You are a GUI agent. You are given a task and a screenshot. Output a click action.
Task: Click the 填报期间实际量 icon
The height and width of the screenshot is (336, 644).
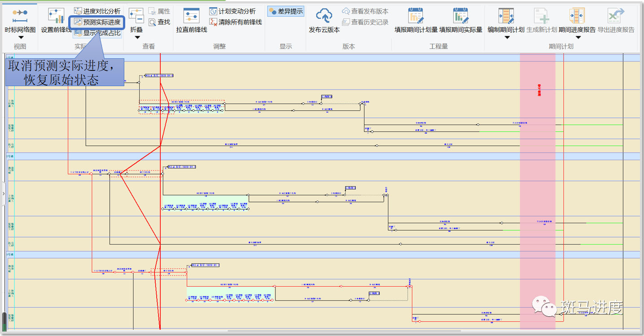[460, 16]
